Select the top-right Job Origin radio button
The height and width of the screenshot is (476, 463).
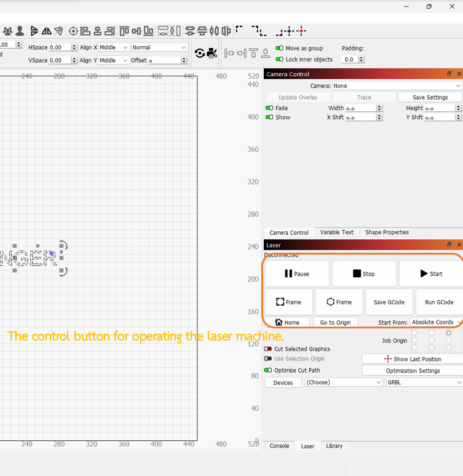(449, 333)
